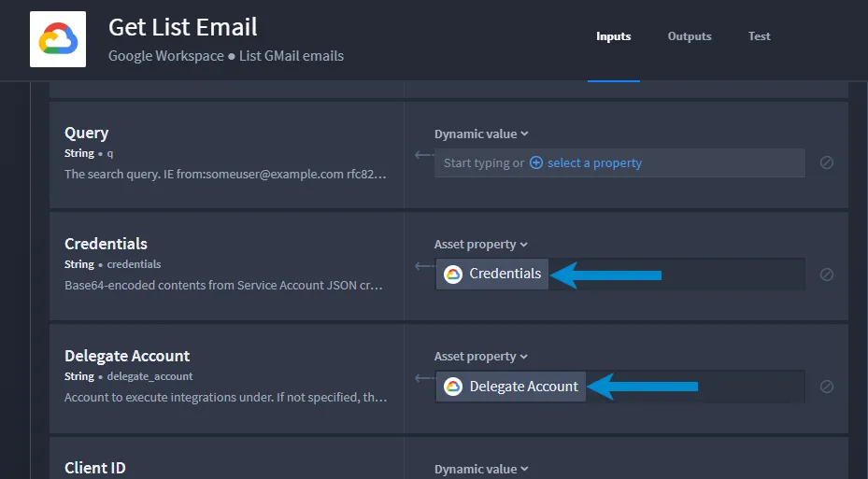Viewport: 868px width, 479px height.
Task: Open Dynamic value dropdown for Query
Action: point(481,134)
